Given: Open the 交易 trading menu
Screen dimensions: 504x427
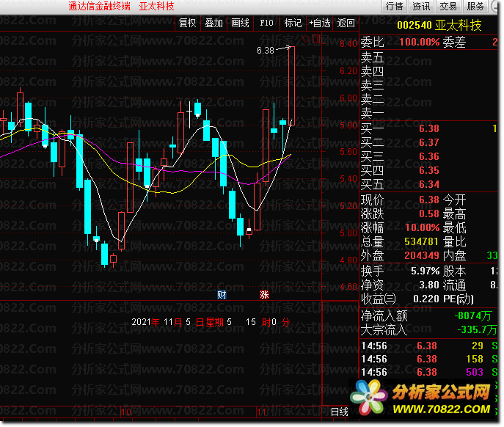Looking at the screenshot, I should tap(448, 6).
